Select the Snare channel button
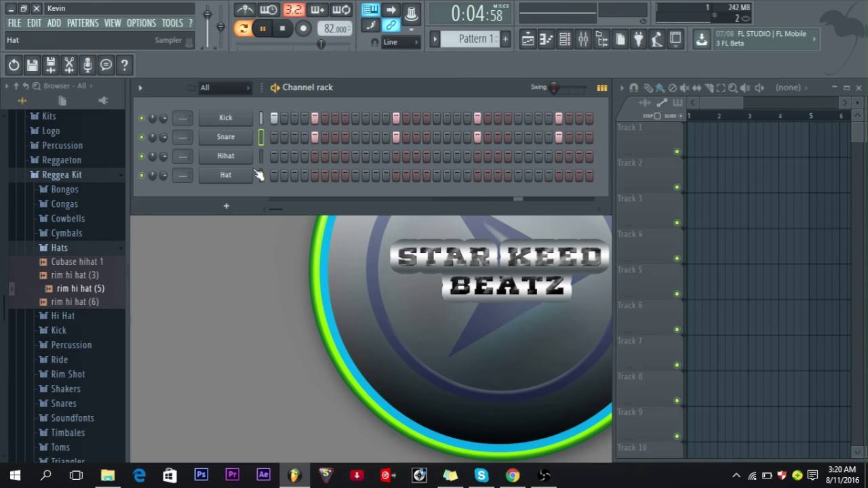Image resolution: width=868 pixels, height=488 pixels. 226,137
